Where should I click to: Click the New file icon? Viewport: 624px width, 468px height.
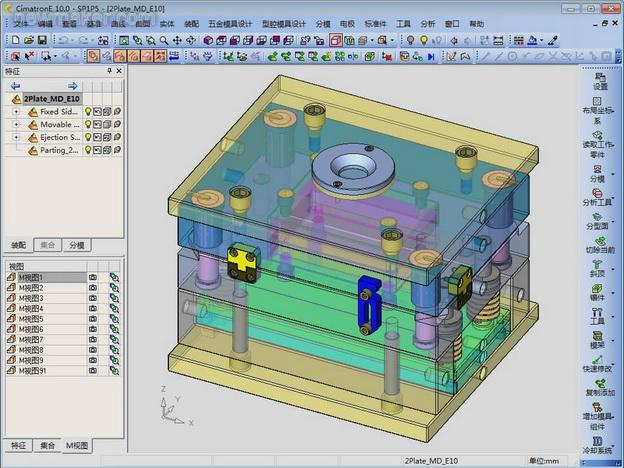(x=16, y=40)
